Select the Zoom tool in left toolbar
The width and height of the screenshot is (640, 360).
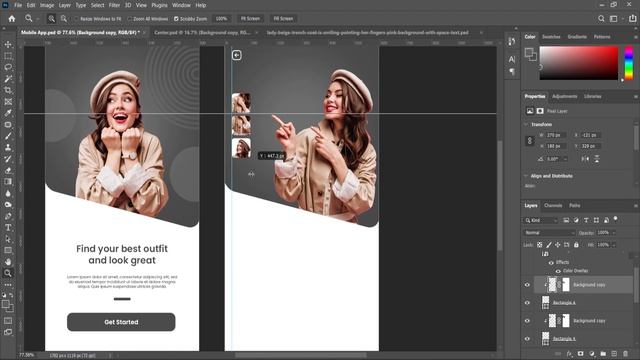(8, 273)
